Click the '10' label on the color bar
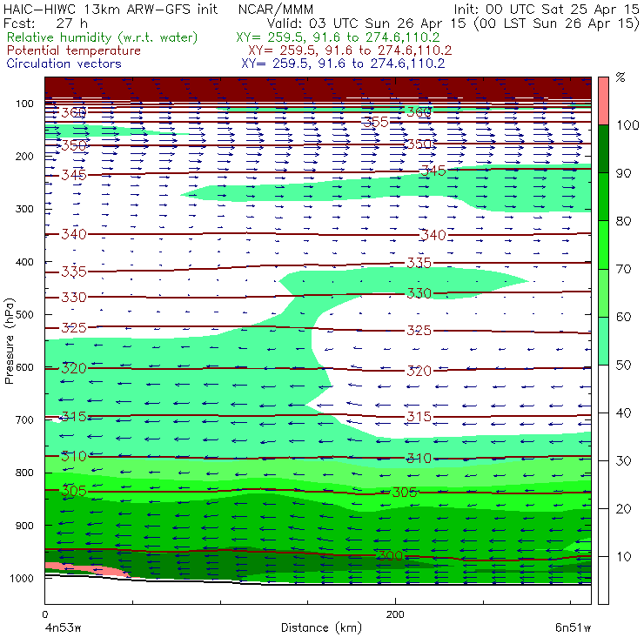Viewport: 644px width, 644px height. [624, 557]
